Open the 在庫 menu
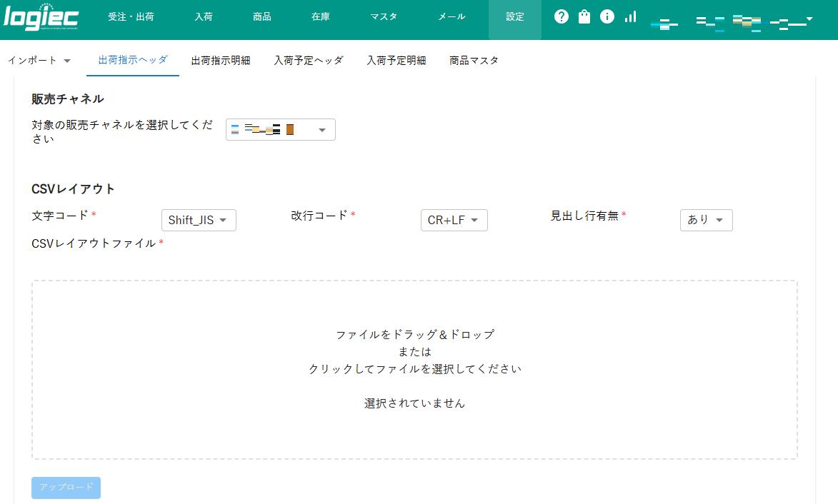 (x=320, y=16)
